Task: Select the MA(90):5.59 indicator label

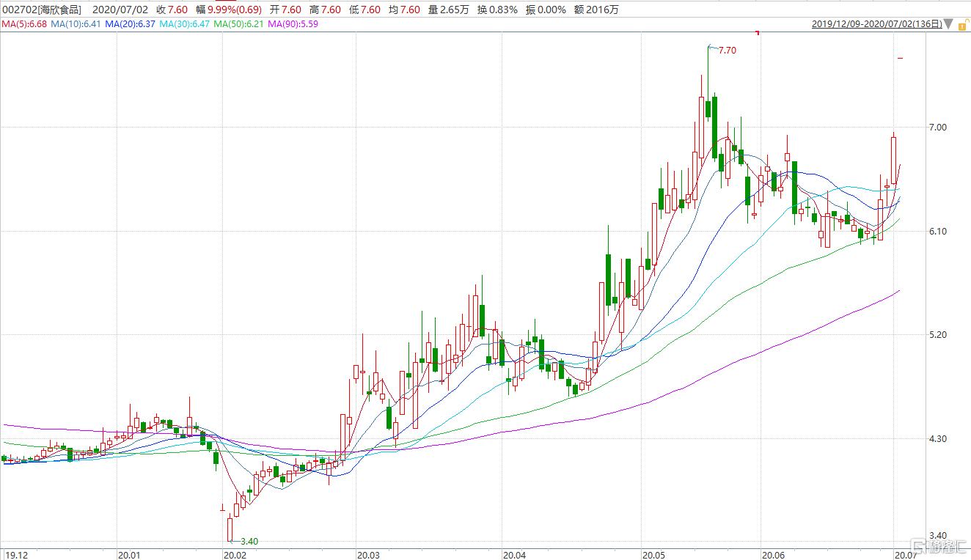Action: 293,24
